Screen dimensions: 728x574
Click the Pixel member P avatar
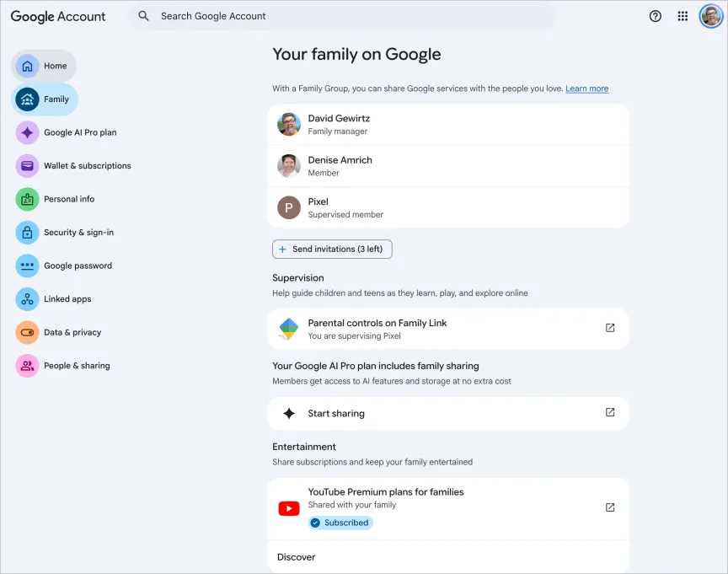coord(289,207)
